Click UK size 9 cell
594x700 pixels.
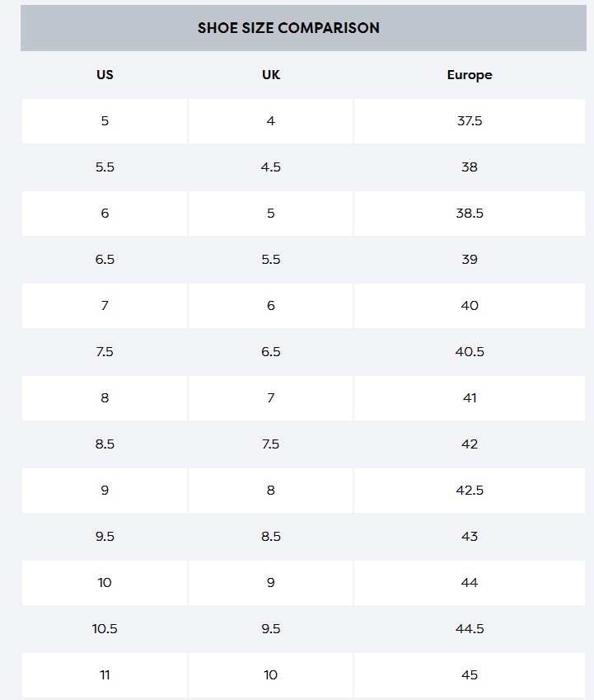pos(270,583)
